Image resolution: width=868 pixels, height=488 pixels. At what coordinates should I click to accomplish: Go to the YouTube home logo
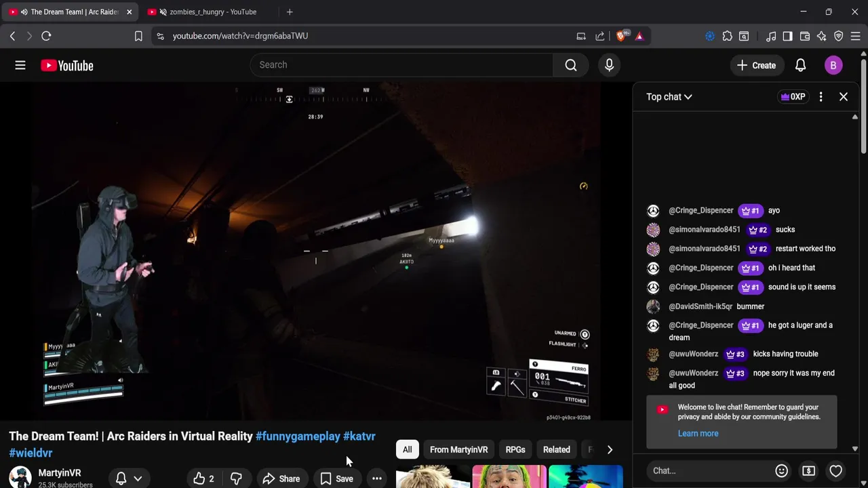click(66, 66)
